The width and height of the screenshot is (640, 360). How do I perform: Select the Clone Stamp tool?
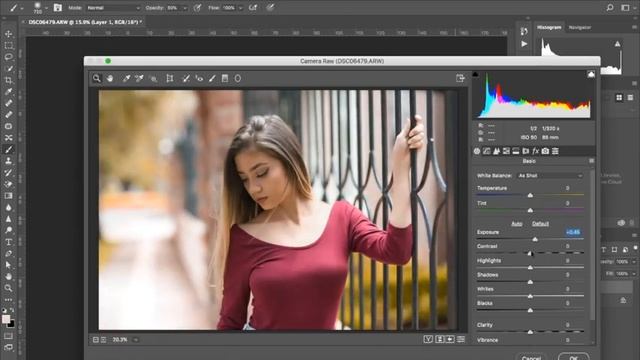coord(8,161)
